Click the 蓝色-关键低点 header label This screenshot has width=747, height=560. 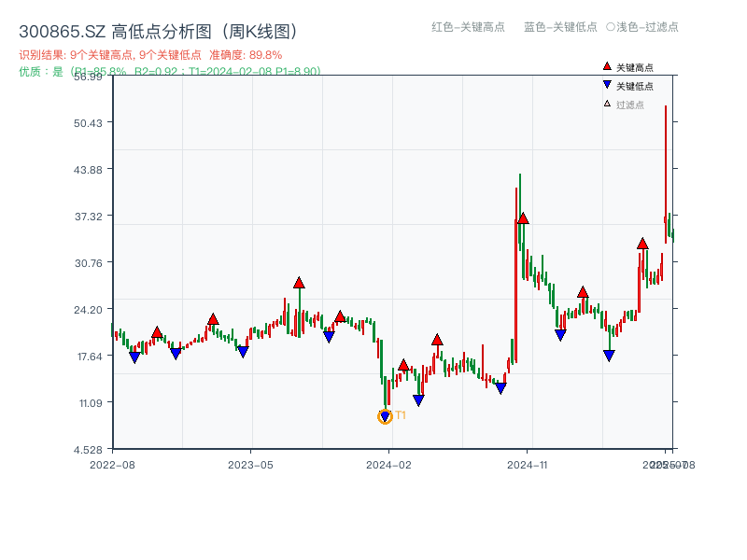pyautogui.click(x=560, y=27)
